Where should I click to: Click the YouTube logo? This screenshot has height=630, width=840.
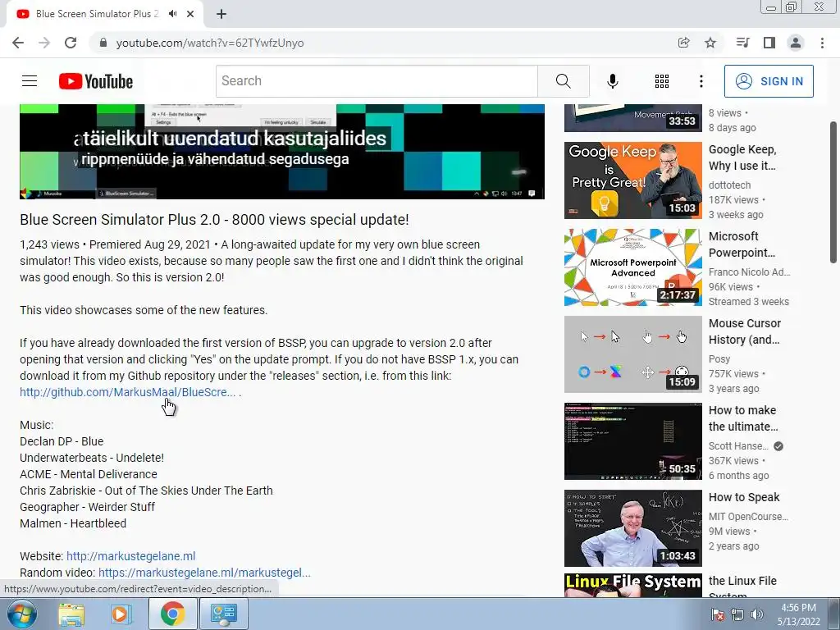pyautogui.click(x=96, y=81)
